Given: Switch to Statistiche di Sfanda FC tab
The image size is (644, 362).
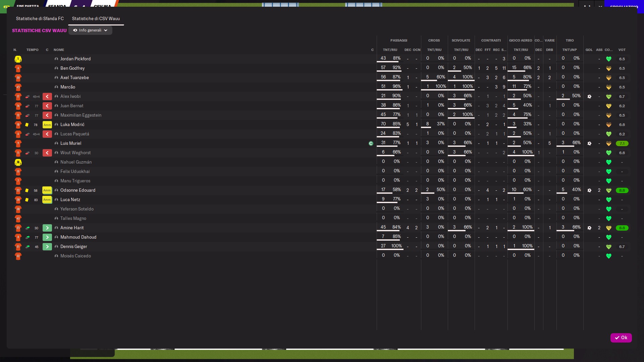Looking at the screenshot, I should tap(40, 18).
